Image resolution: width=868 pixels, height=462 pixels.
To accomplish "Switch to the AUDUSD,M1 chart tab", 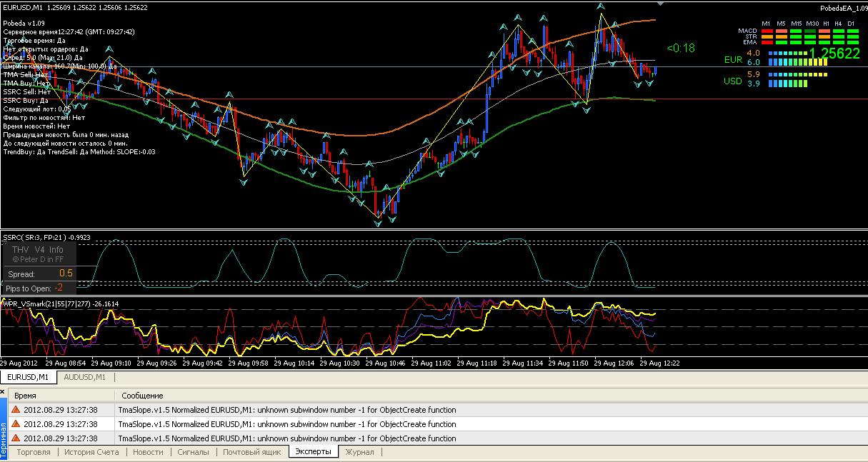I will coord(84,377).
